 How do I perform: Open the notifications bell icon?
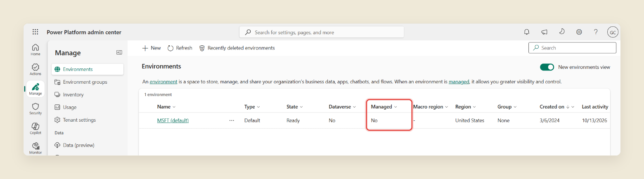(x=527, y=32)
